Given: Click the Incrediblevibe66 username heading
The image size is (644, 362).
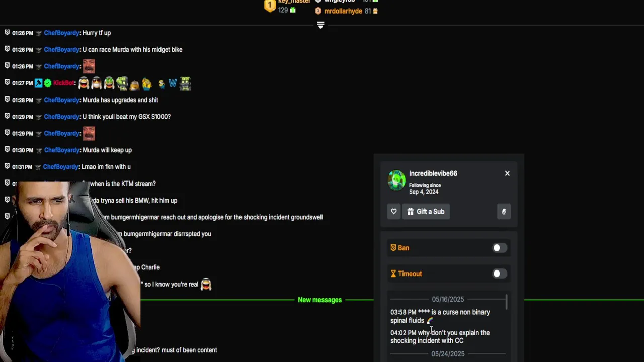Looking at the screenshot, I should pos(433,173).
